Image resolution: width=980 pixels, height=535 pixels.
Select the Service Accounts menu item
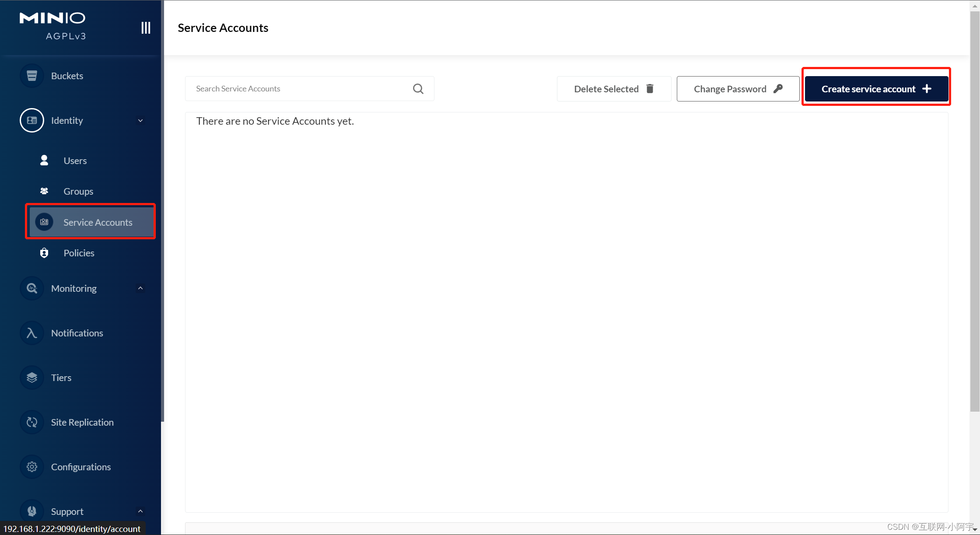(x=97, y=222)
